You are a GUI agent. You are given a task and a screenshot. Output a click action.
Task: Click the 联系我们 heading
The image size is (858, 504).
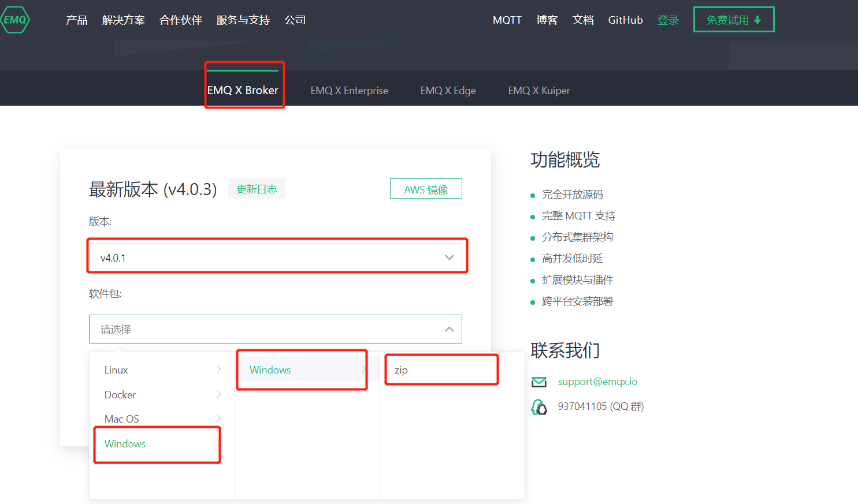pyautogui.click(x=565, y=350)
